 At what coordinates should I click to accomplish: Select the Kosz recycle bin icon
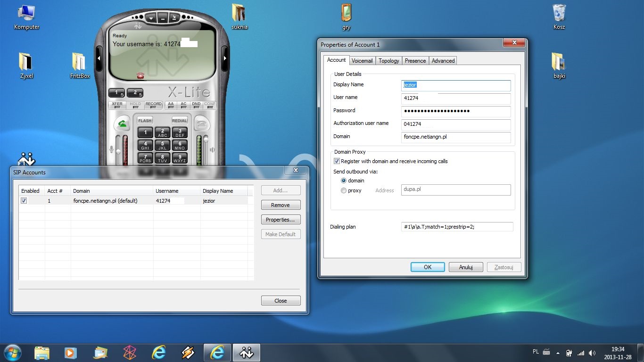(559, 17)
